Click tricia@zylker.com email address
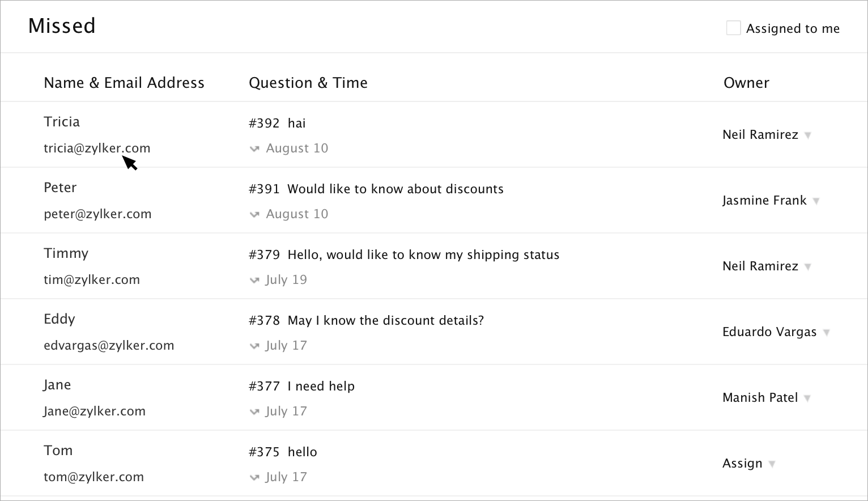This screenshot has height=501, width=868. (x=97, y=148)
